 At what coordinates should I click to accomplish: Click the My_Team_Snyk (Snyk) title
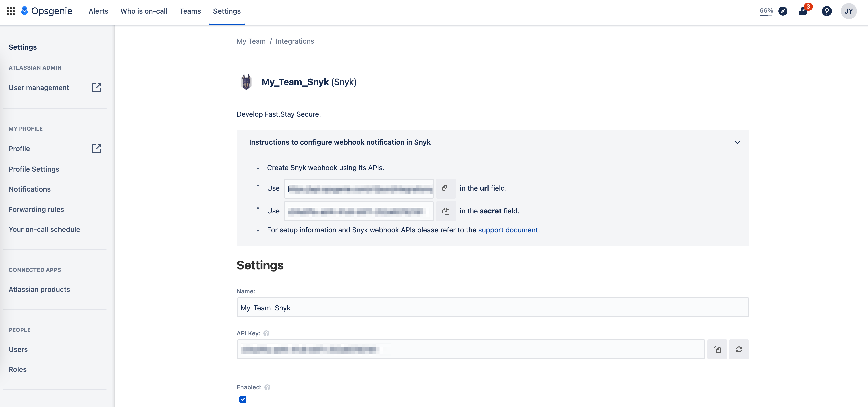point(309,82)
